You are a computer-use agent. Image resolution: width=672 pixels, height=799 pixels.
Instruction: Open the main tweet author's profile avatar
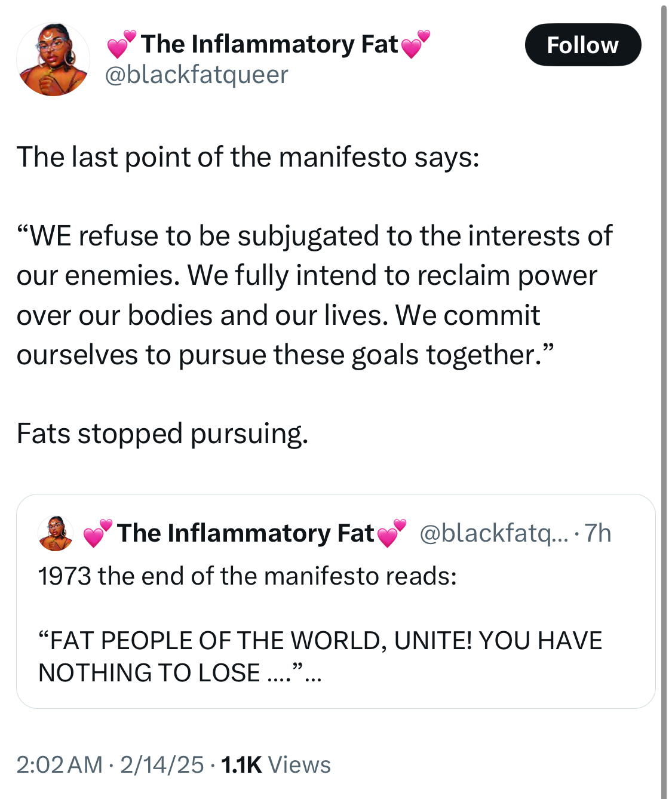pyautogui.click(x=53, y=59)
